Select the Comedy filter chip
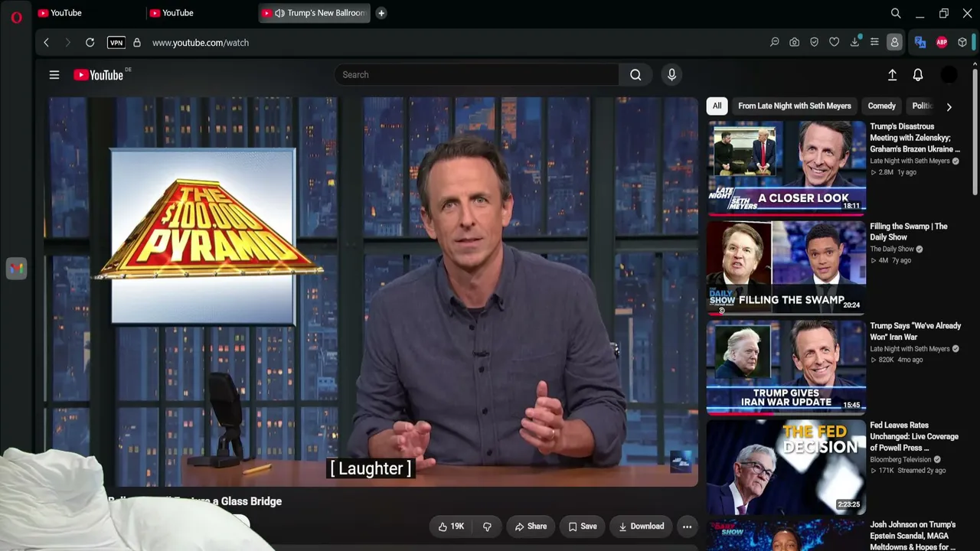The image size is (980, 551). point(881,106)
